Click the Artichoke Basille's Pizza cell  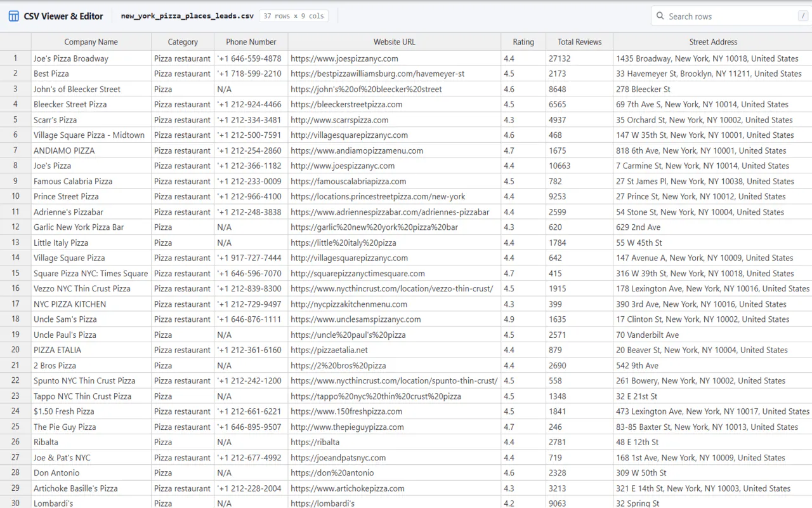click(x=91, y=488)
